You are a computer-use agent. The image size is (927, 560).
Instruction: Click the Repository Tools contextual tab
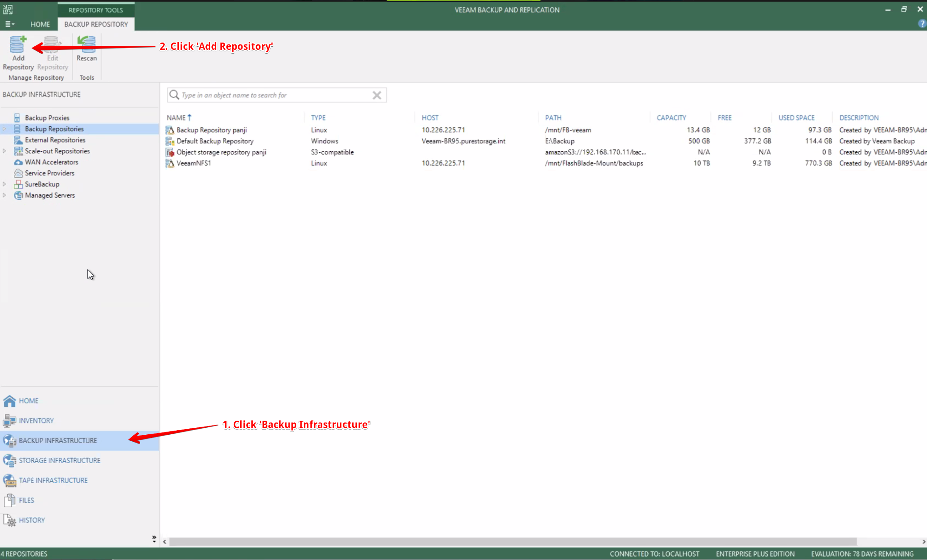(96, 10)
